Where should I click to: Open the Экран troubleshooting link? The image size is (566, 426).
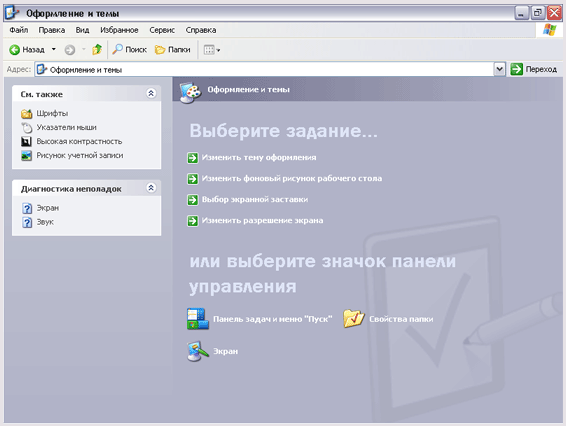48,208
